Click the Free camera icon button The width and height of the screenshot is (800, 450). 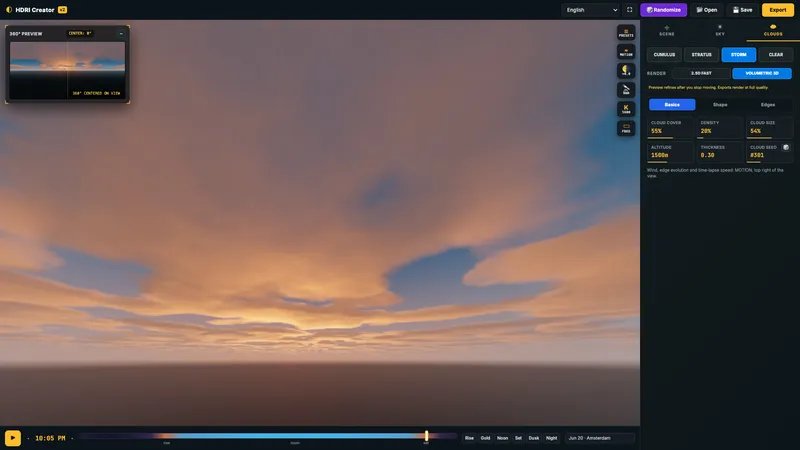click(626, 128)
